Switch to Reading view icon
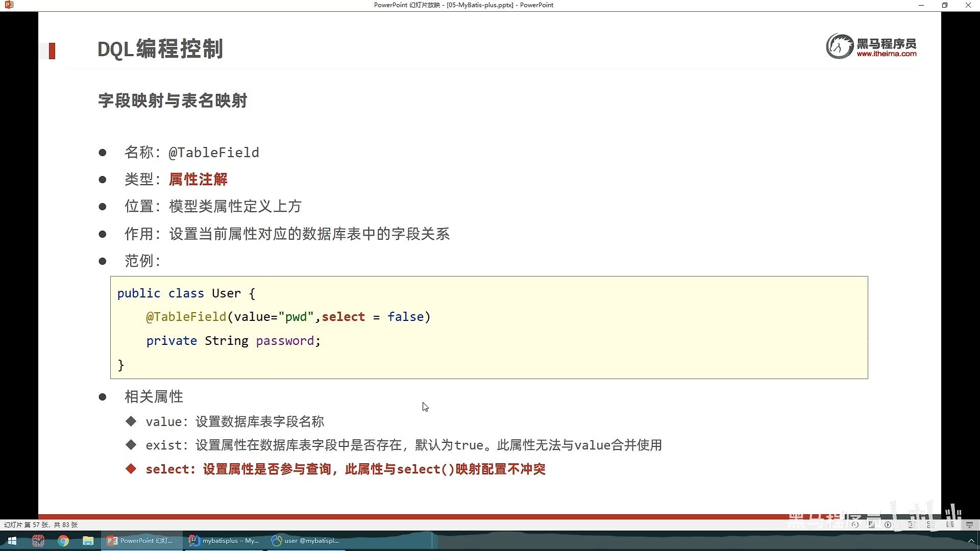The height and width of the screenshot is (551, 980). point(950,524)
